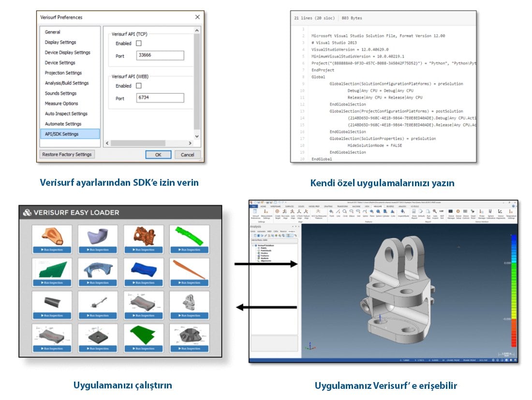Pick the Line feature tool
The width and height of the screenshot is (532, 400).
coord(338,213)
